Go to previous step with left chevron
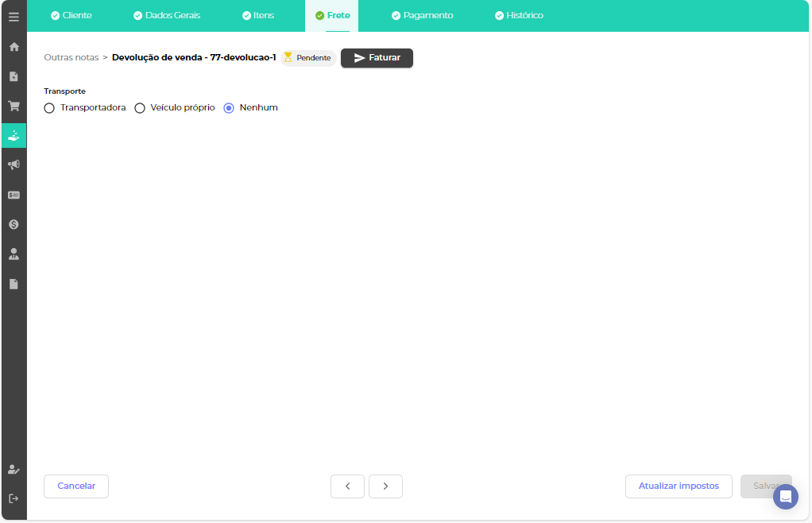 [x=347, y=486]
